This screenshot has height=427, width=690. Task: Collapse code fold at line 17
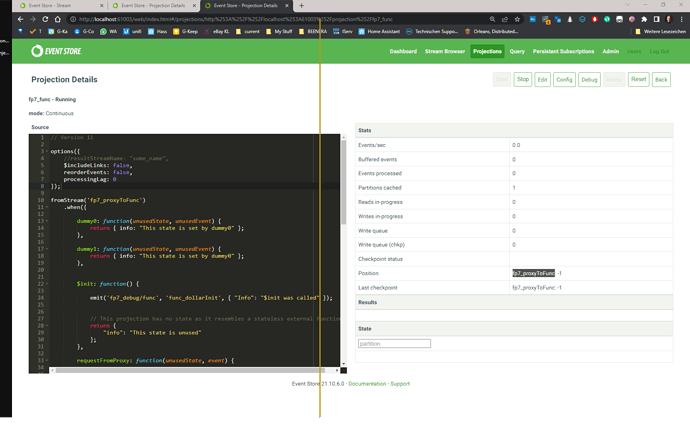[47, 249]
